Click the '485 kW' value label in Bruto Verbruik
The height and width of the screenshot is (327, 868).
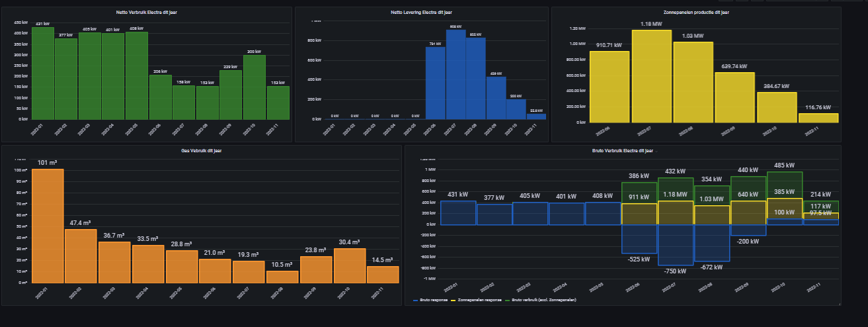(785, 165)
